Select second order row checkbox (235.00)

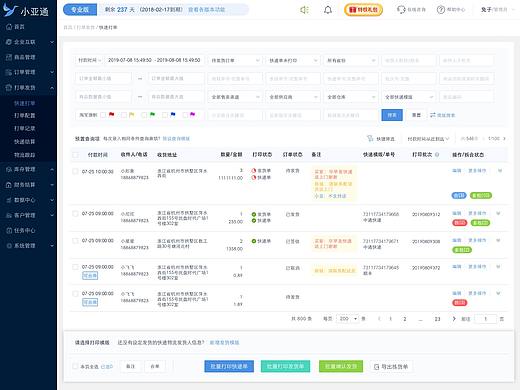(76, 214)
